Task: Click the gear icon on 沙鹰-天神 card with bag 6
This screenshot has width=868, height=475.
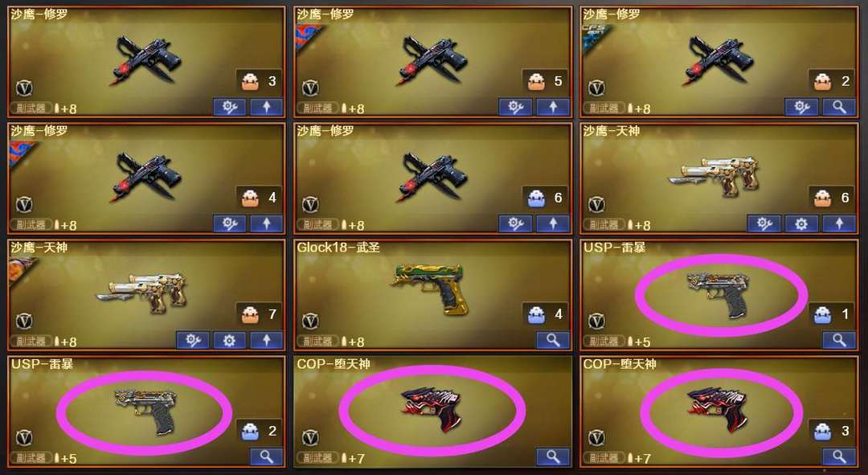Action: (x=801, y=223)
